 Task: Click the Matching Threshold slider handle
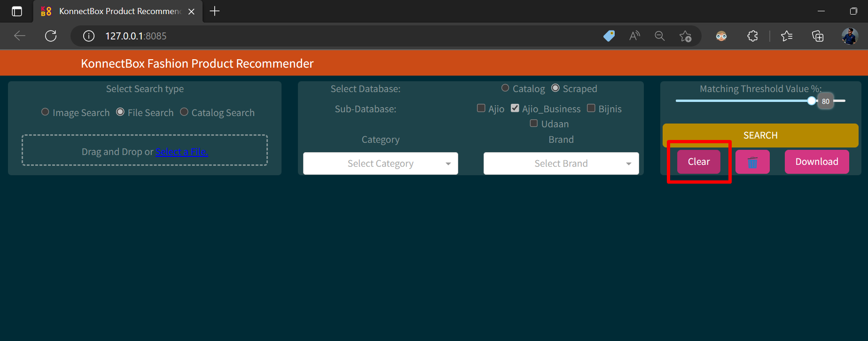812,101
